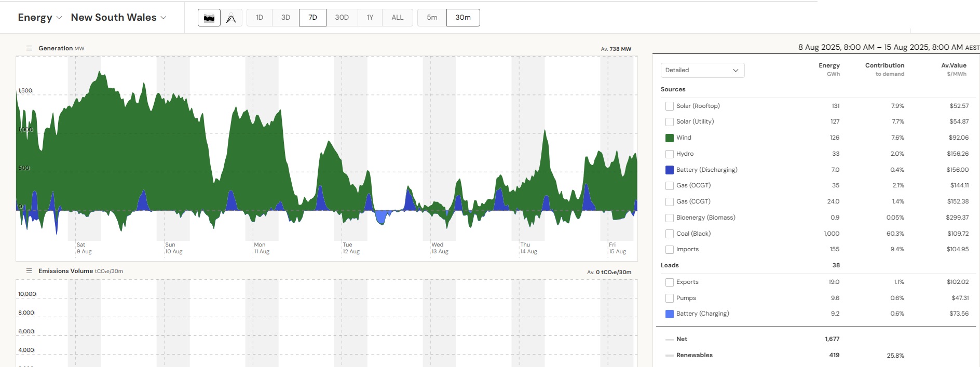Screen dimensions: 980x367
Task: Open the Generation chart hamburger menu
Action: pos(29,48)
